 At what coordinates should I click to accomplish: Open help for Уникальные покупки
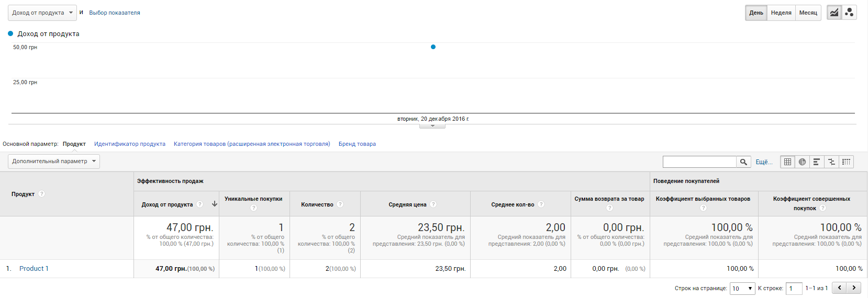[x=253, y=208]
